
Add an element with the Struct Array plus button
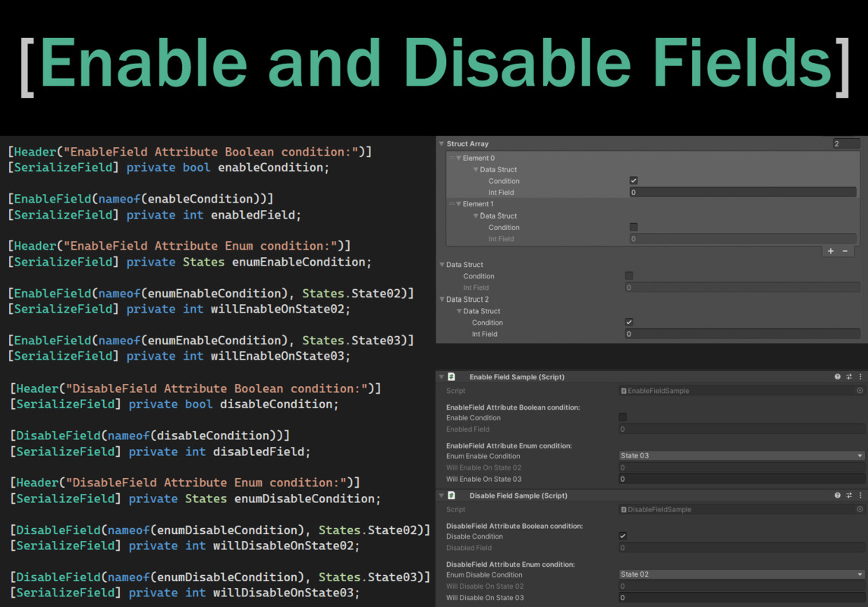pyautogui.click(x=830, y=251)
